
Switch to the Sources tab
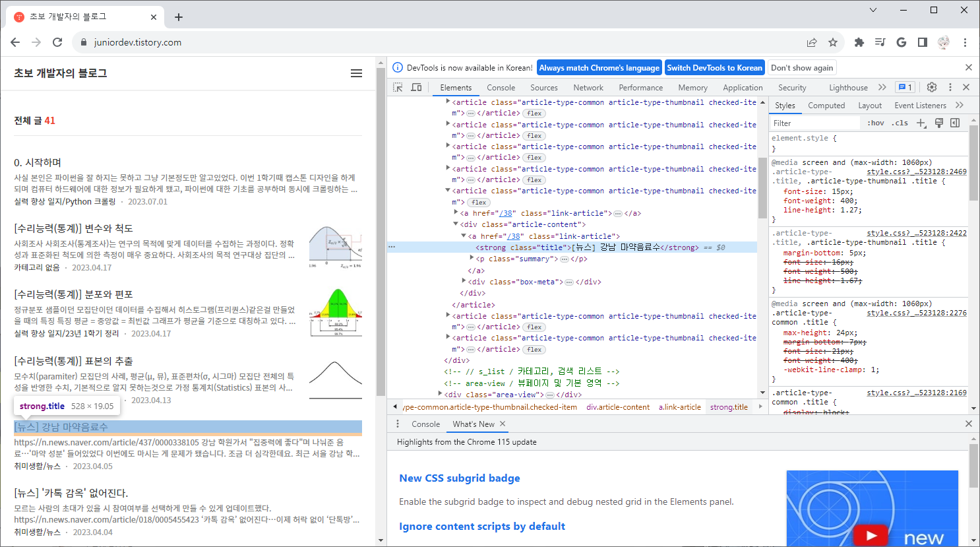click(x=544, y=88)
